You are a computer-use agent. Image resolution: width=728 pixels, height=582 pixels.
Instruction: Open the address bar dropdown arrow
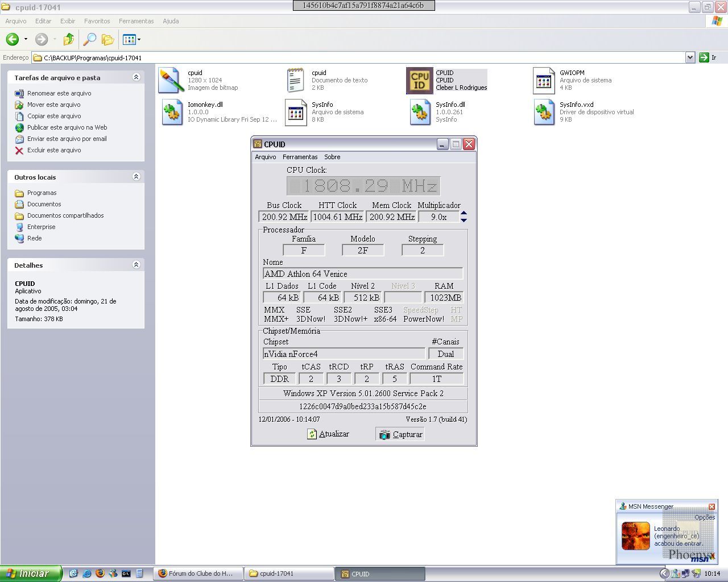690,57
